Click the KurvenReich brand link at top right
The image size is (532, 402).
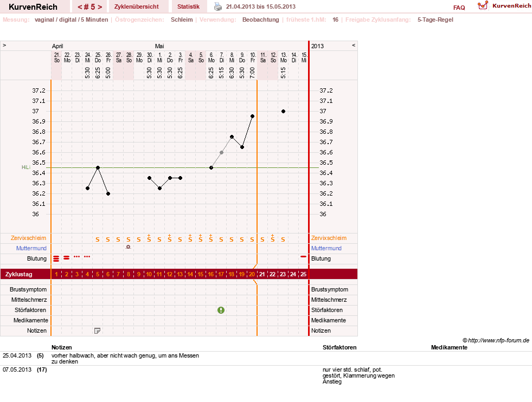[x=511, y=6]
